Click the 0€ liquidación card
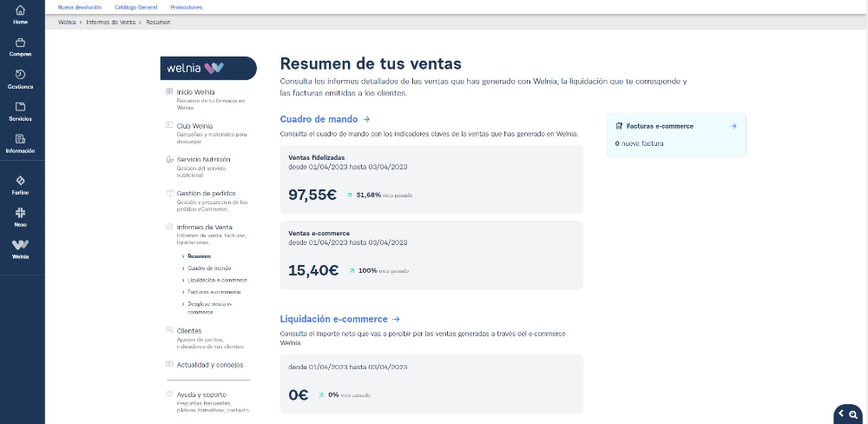 tap(431, 384)
